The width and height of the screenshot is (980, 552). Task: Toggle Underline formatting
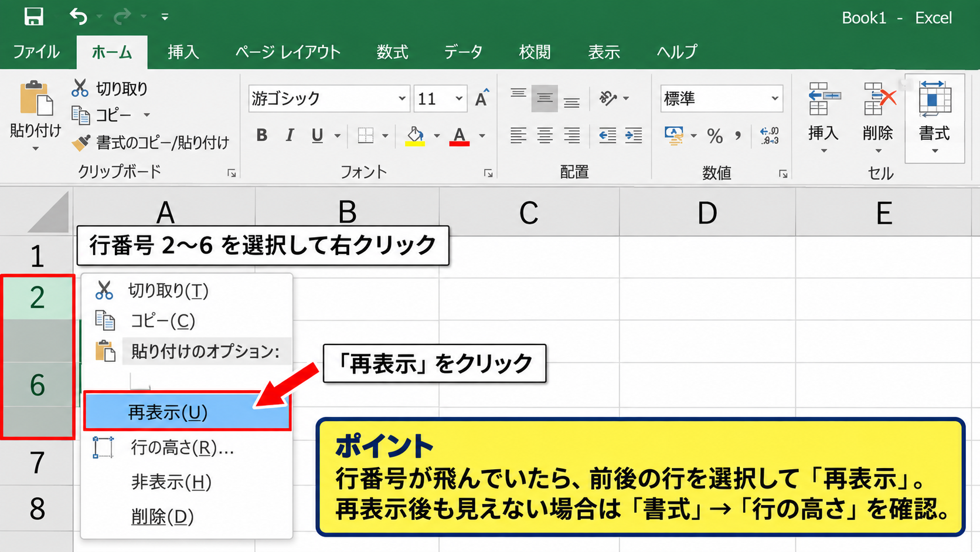317,136
